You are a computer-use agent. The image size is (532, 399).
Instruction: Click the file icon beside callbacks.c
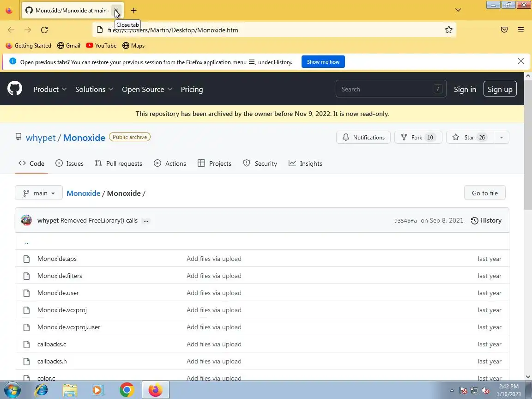[x=26, y=344]
